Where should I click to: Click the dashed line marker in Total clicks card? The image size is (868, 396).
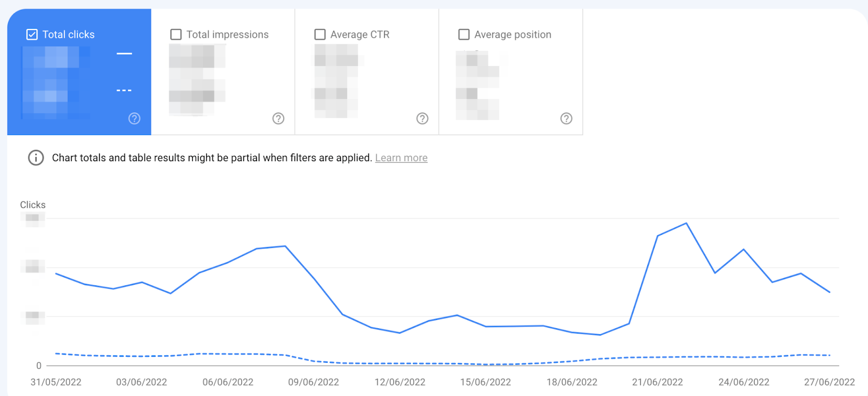(x=124, y=90)
